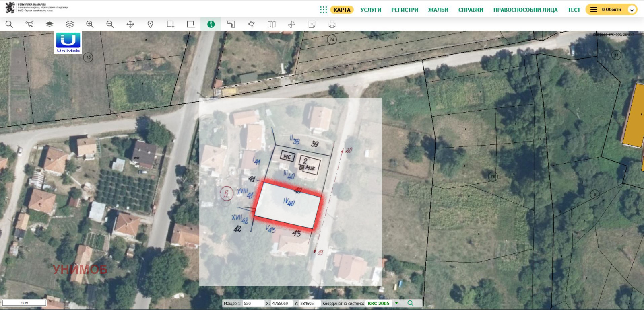Viewport: 644px width, 310px height.
Task: Select the polygon vertices drawing tool
Action: (251, 24)
